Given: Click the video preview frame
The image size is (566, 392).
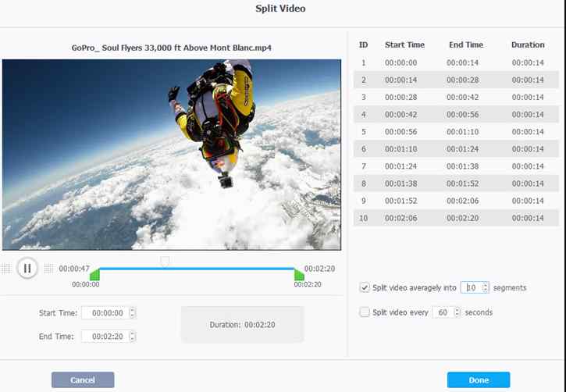Looking at the screenshot, I should [172, 155].
